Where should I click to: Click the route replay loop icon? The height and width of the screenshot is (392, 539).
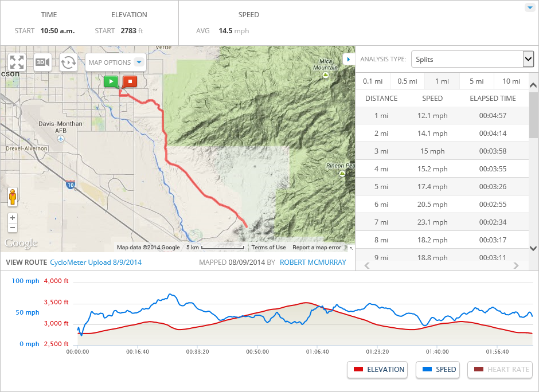pos(68,62)
